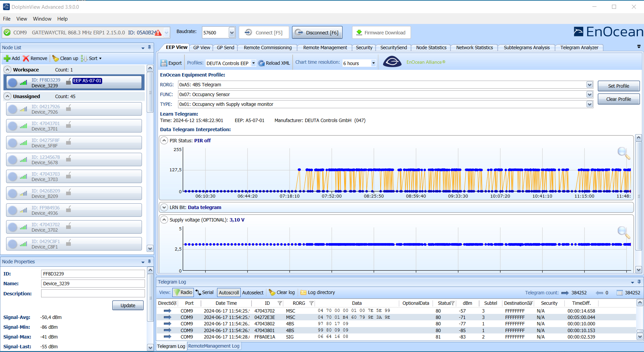Open the chart time resolution dropdown
The width and height of the screenshot is (644, 352).
pos(373,63)
